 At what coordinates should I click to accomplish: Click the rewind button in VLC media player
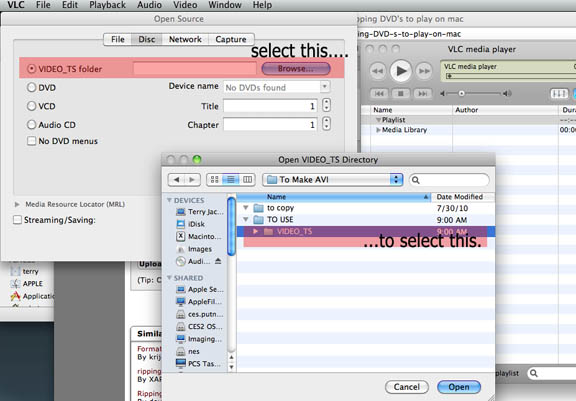[377, 71]
